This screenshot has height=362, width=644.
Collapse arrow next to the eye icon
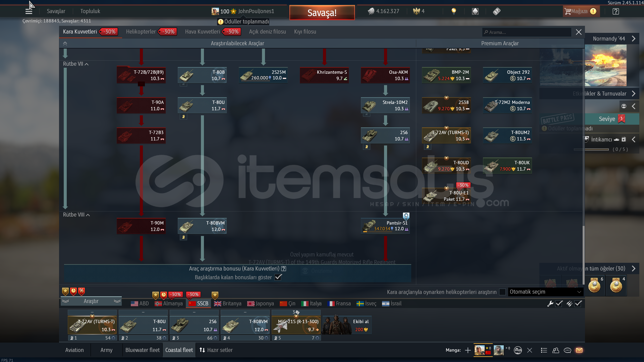pos(634,106)
